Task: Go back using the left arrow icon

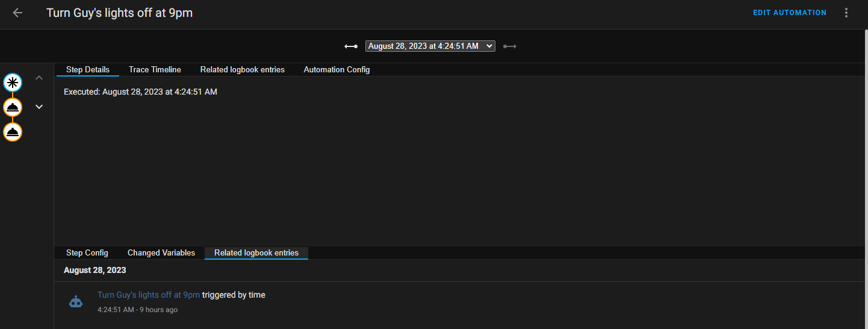Action: click(x=17, y=13)
